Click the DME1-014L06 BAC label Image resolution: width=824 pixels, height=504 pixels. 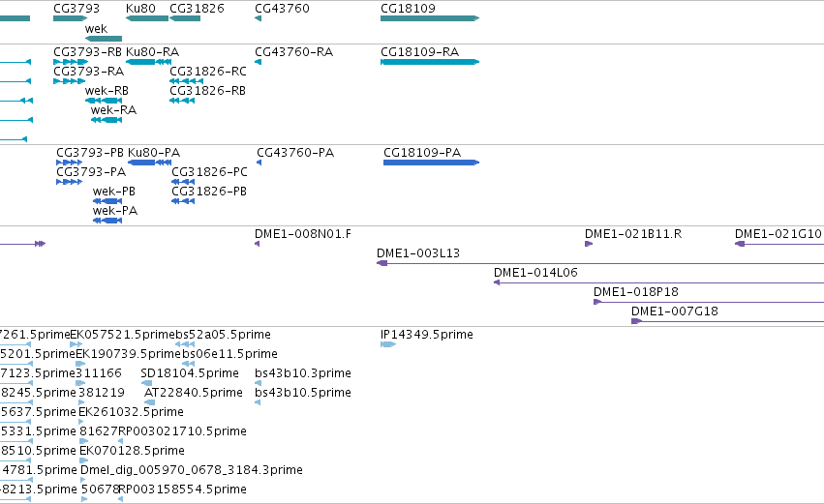click(x=535, y=273)
